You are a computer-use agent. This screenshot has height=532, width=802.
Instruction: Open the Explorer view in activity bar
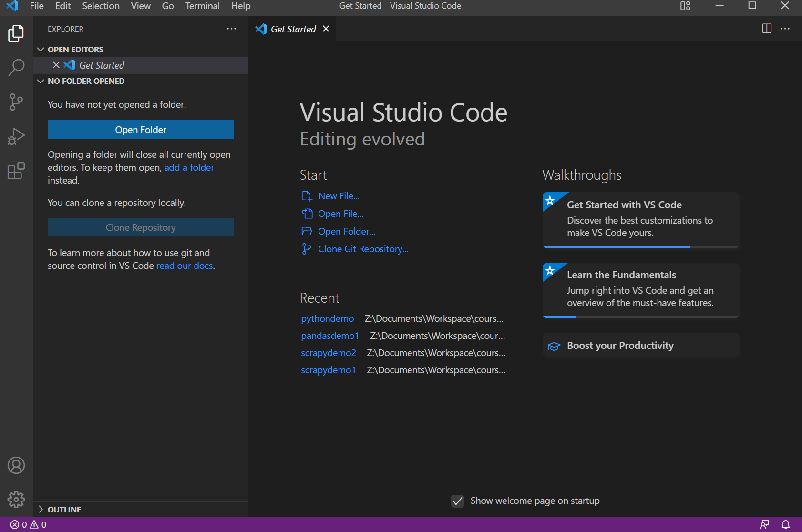tap(16, 33)
